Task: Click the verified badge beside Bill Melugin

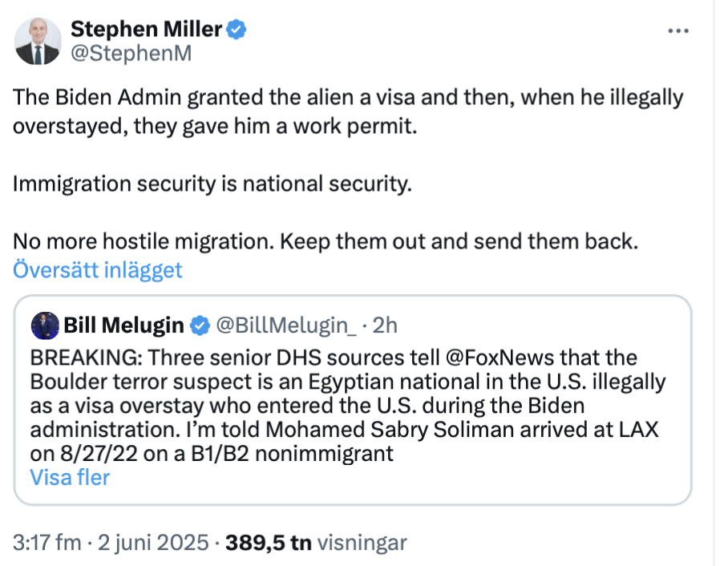Action: click(x=197, y=325)
